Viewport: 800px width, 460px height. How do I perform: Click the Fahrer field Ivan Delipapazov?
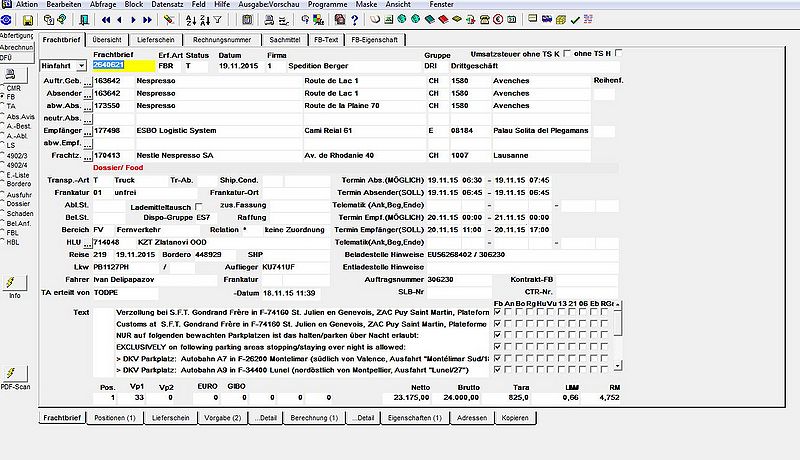click(x=155, y=280)
